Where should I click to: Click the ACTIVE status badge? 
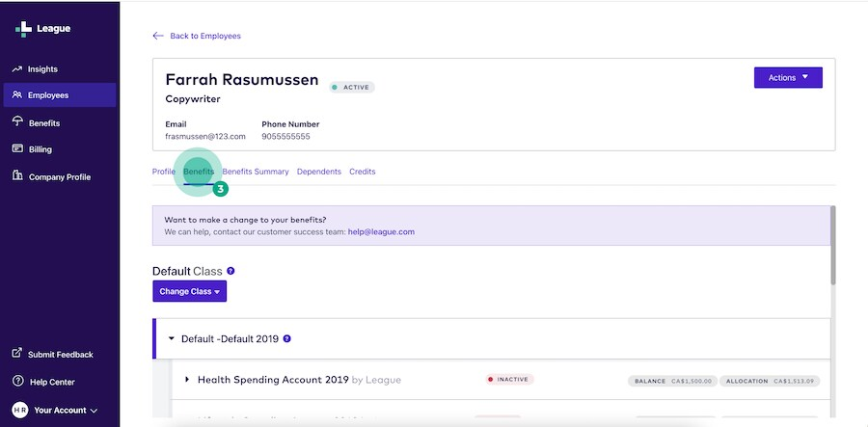tap(352, 88)
